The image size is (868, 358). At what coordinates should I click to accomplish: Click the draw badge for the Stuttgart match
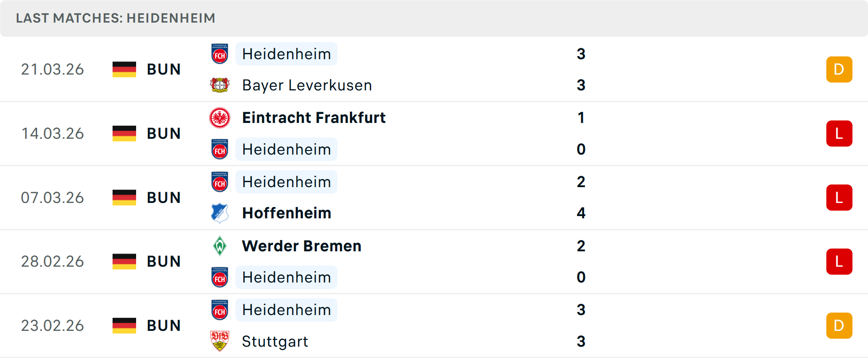point(839,326)
